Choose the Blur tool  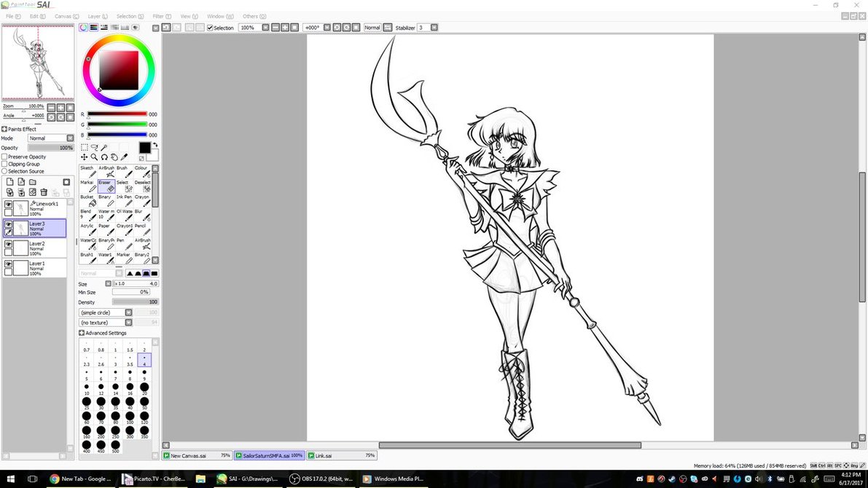141,215
